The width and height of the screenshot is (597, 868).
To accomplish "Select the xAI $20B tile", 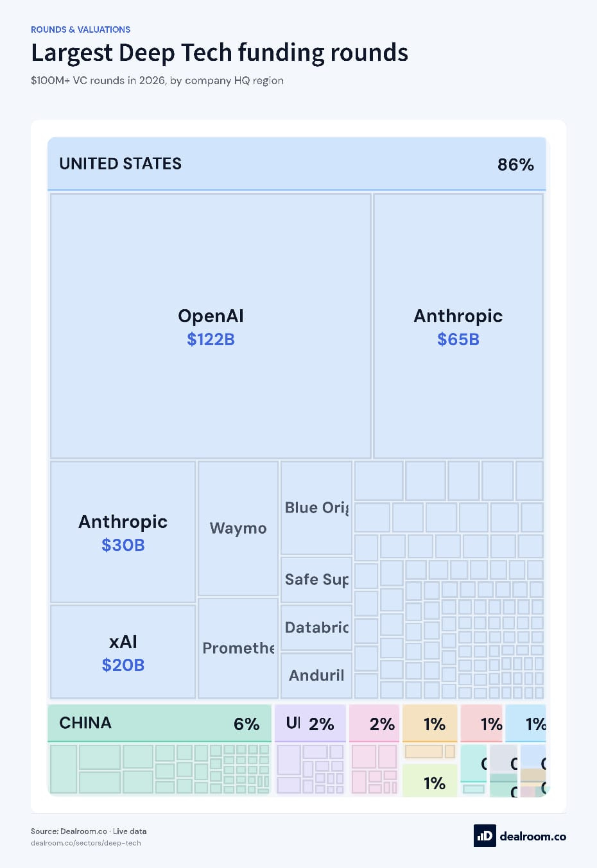I will pyautogui.click(x=123, y=652).
